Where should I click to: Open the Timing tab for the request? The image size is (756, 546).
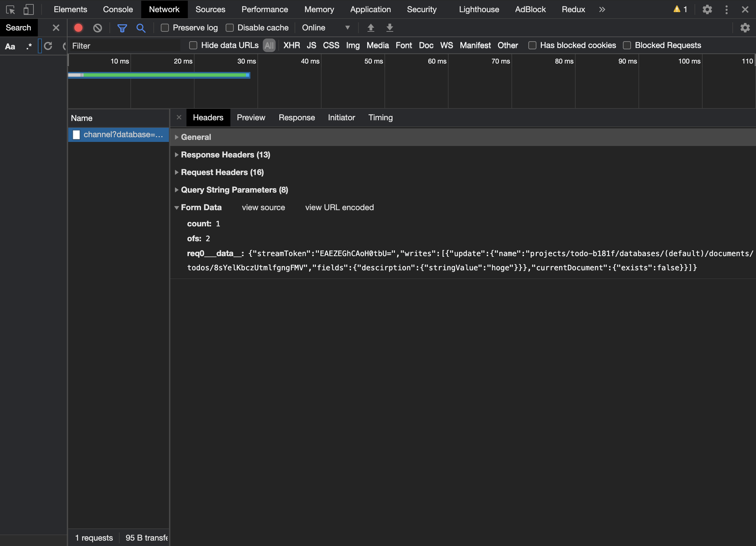tap(380, 118)
